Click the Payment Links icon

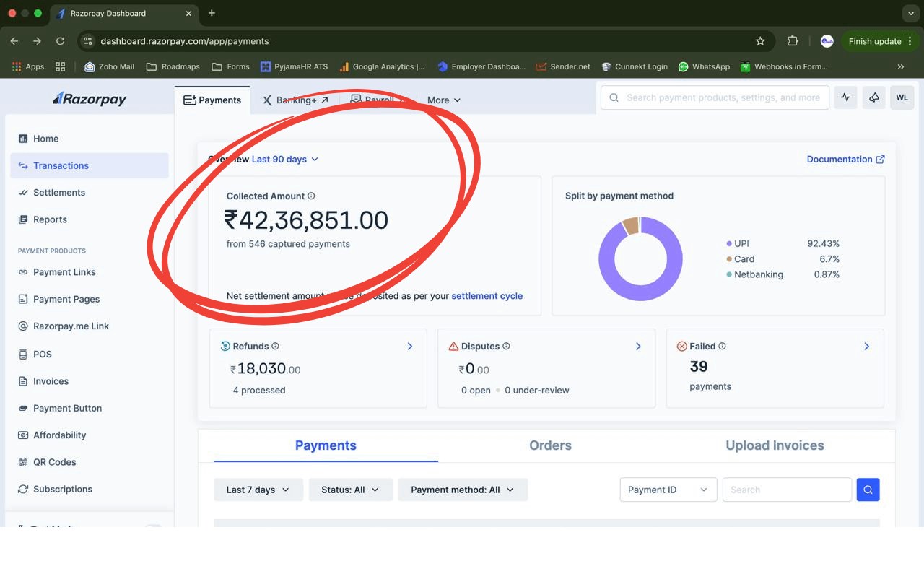click(23, 272)
